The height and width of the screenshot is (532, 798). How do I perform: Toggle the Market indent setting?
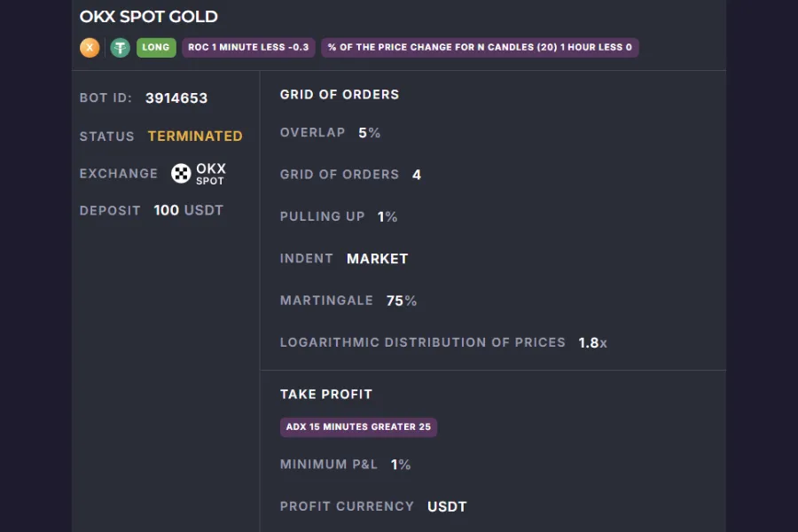tap(377, 258)
